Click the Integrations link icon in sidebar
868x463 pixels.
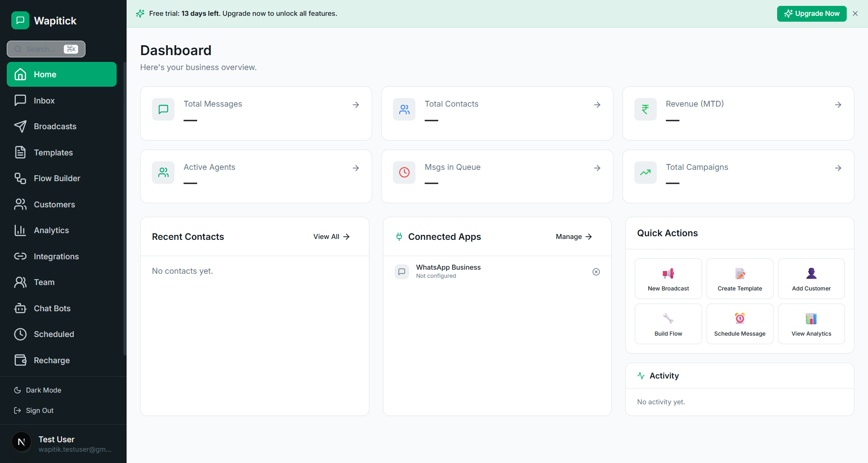coord(20,256)
